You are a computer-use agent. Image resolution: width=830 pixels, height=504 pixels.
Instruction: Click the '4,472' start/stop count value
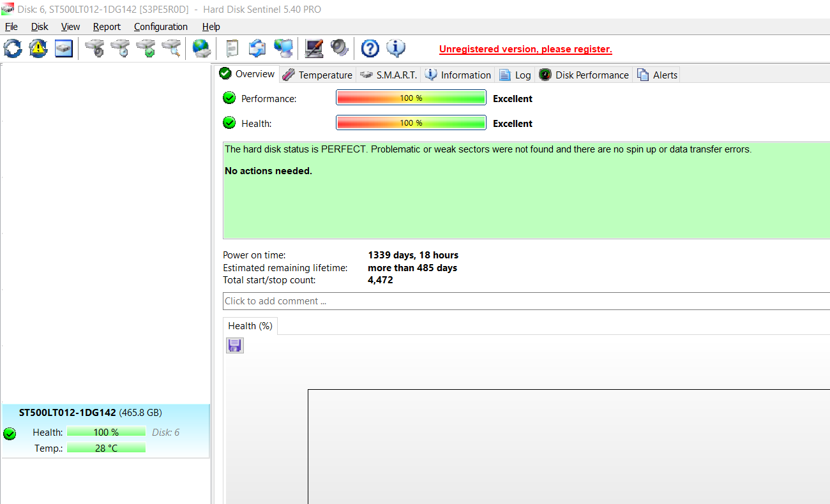[381, 280]
